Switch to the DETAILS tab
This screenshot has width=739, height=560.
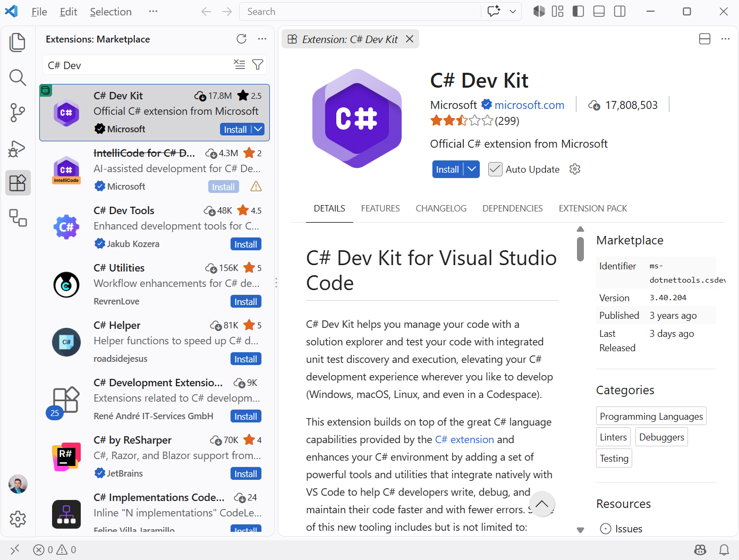[x=329, y=208]
